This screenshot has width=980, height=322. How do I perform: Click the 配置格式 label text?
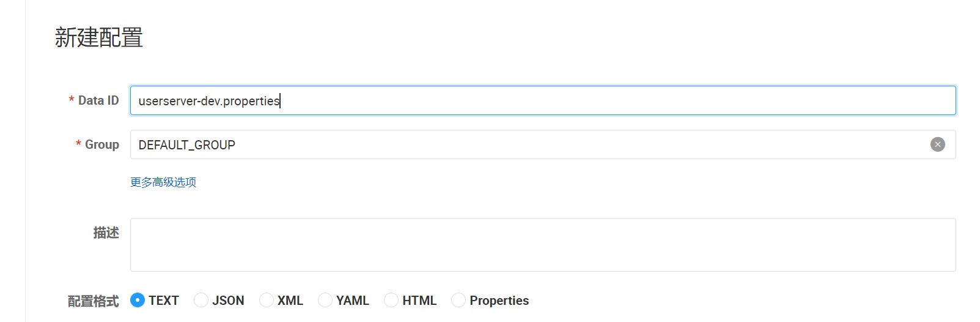(93, 301)
